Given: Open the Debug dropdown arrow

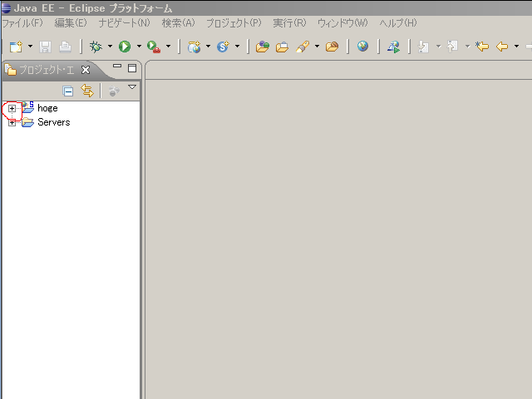Looking at the screenshot, I should click(110, 47).
